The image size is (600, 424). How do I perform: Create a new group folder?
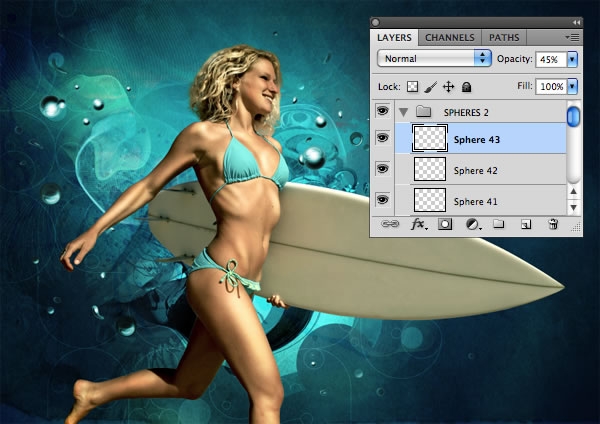tap(498, 224)
